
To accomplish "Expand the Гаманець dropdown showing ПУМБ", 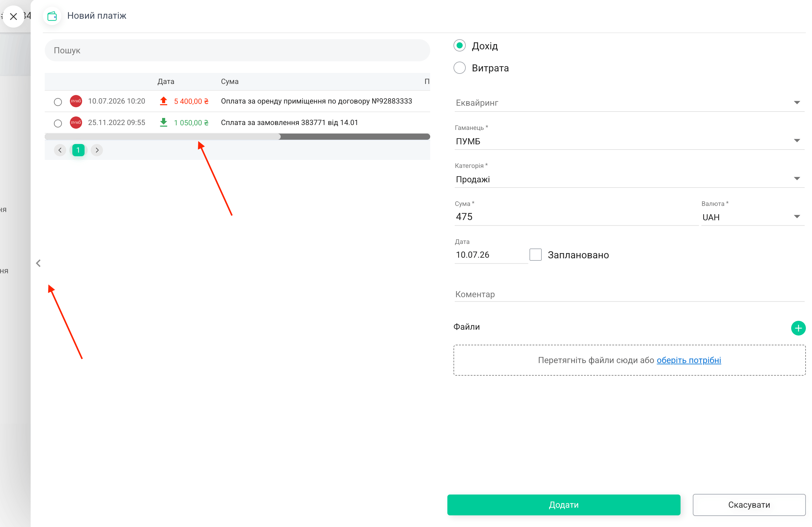I will click(629, 141).
